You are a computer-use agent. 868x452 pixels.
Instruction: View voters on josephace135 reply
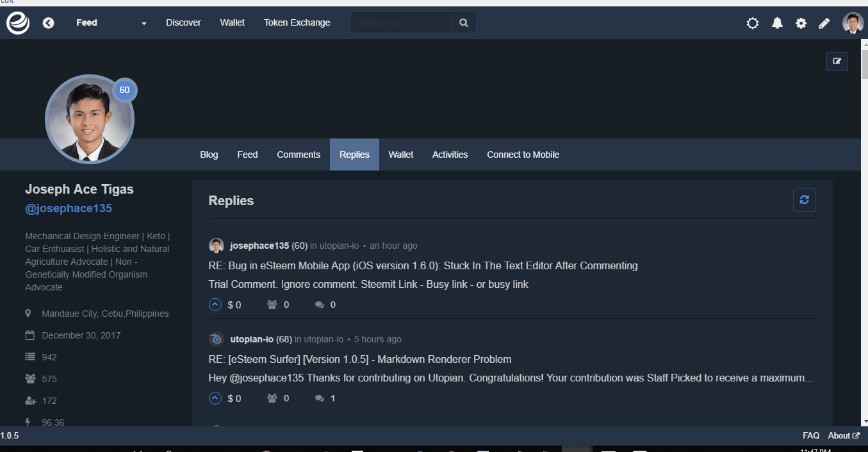tap(278, 305)
